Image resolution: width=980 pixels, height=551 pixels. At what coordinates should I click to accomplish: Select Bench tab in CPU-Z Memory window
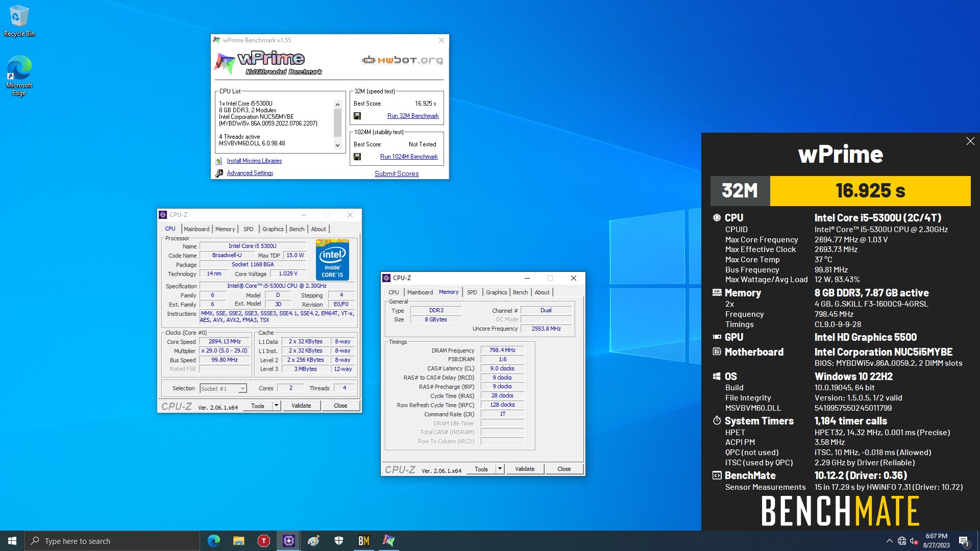coord(520,292)
